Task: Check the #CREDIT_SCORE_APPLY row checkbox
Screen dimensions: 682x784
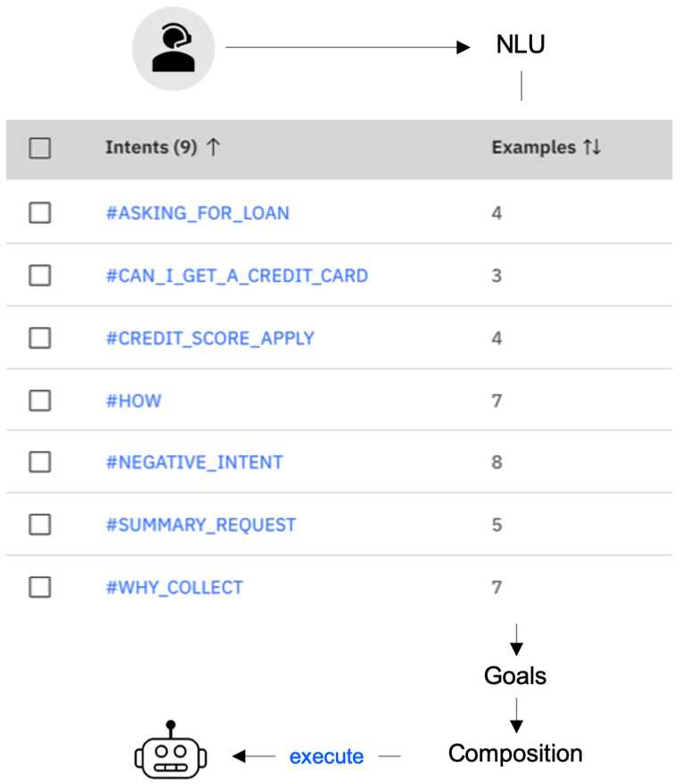Action: click(39, 338)
